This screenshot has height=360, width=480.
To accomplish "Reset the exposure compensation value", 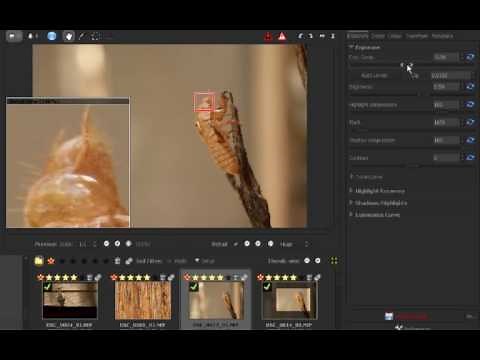I will [x=470, y=57].
